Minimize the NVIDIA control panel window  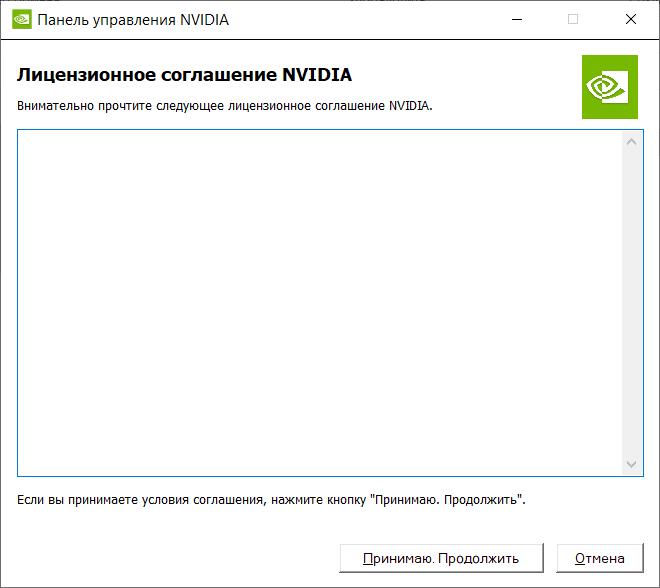[517, 19]
